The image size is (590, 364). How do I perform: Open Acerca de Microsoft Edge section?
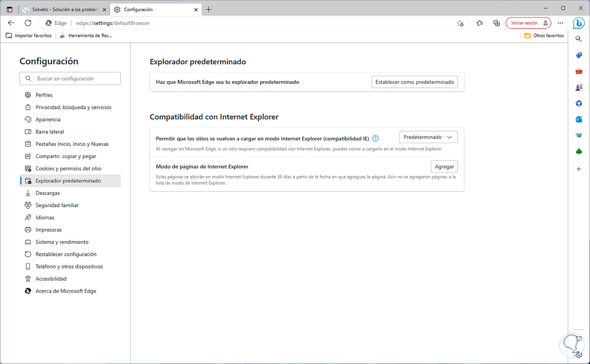70,291
